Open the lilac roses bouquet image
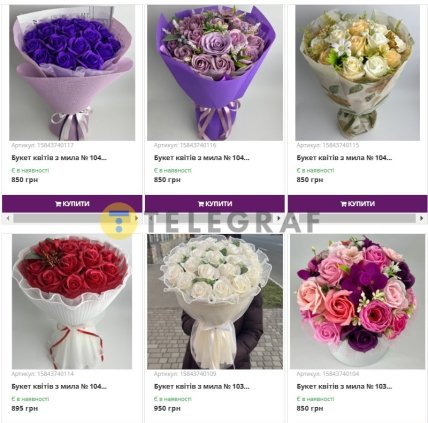The image size is (428, 423). [x=215, y=73]
